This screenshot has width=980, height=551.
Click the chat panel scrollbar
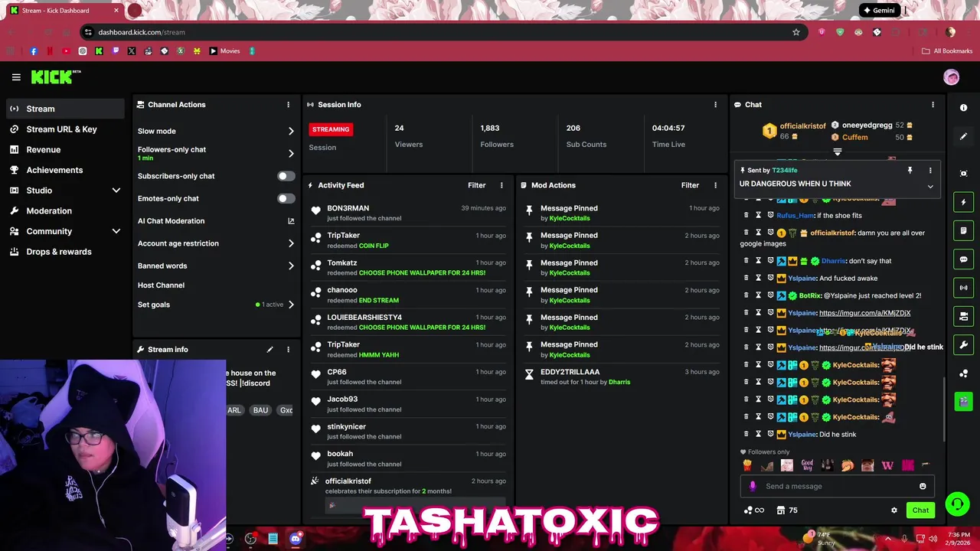943,409
